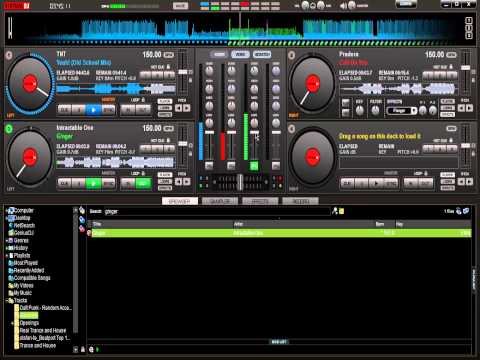Click the NetSearch icon in the browser tree
This screenshot has width=480, height=360.
click(11, 225)
